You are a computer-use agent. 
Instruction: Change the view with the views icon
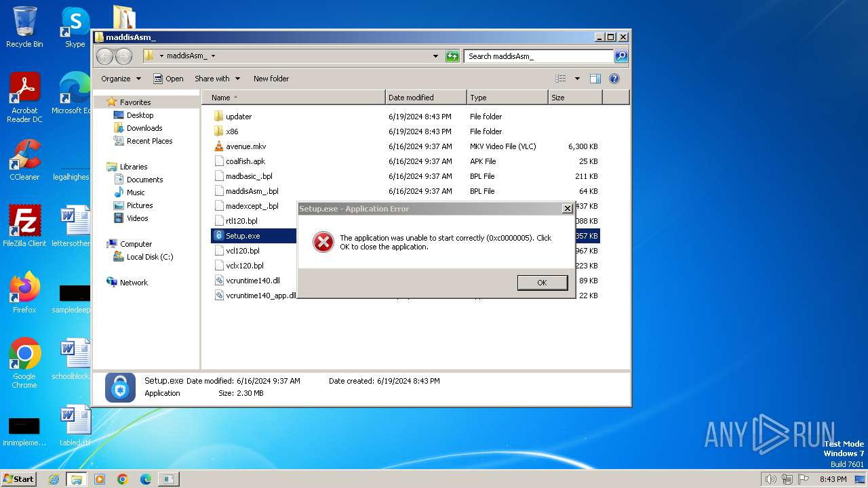560,79
